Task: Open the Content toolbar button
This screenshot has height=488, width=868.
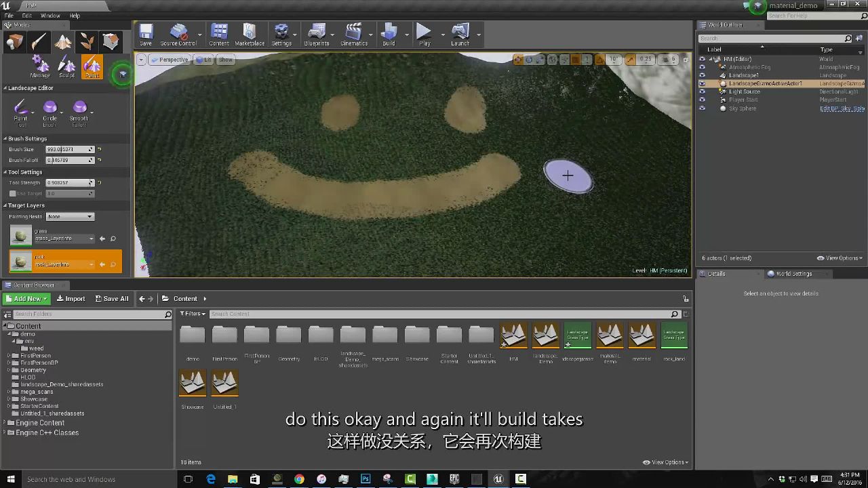Action: click(219, 35)
